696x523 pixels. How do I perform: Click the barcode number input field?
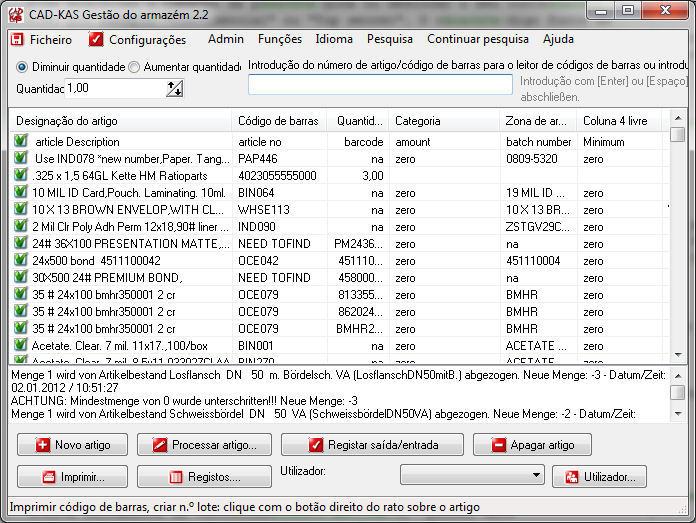click(379, 85)
